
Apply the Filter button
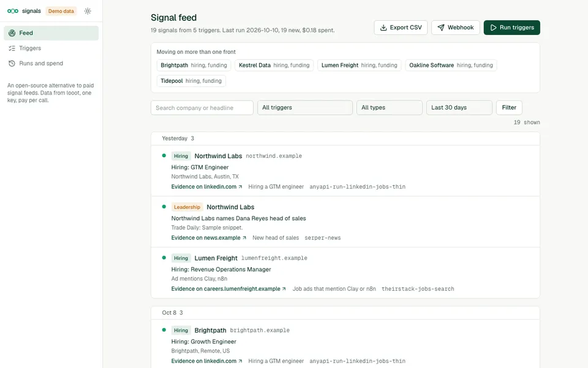tap(509, 107)
